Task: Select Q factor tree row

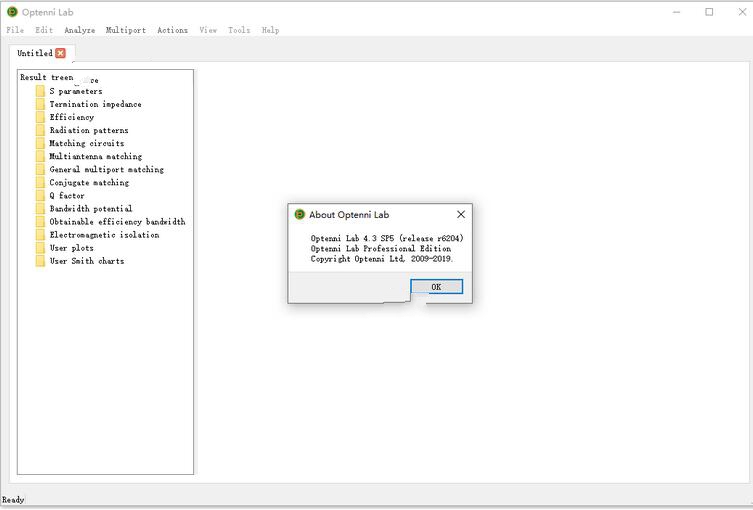Action: (x=67, y=195)
